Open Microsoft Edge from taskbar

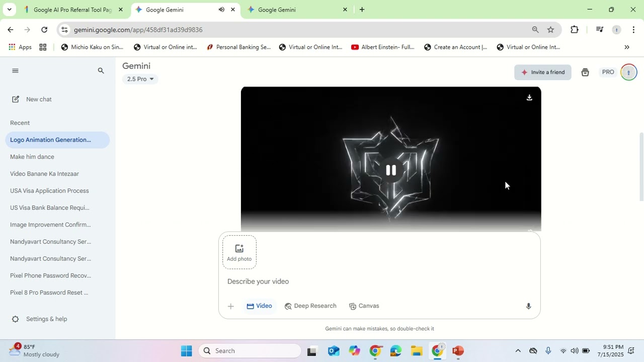point(395,351)
